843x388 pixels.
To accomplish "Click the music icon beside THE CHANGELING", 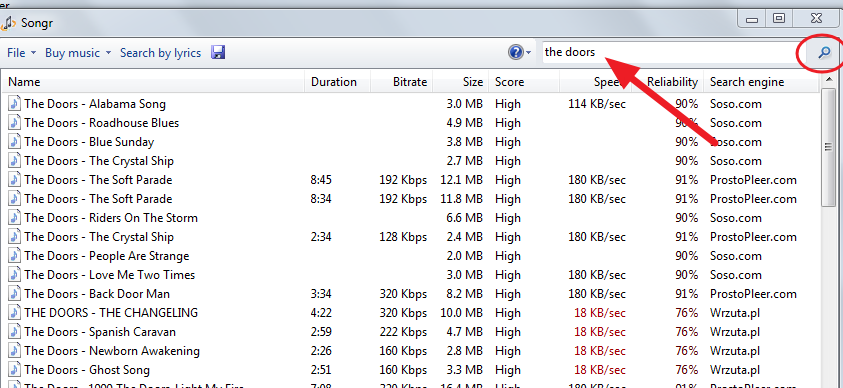I will 15,312.
